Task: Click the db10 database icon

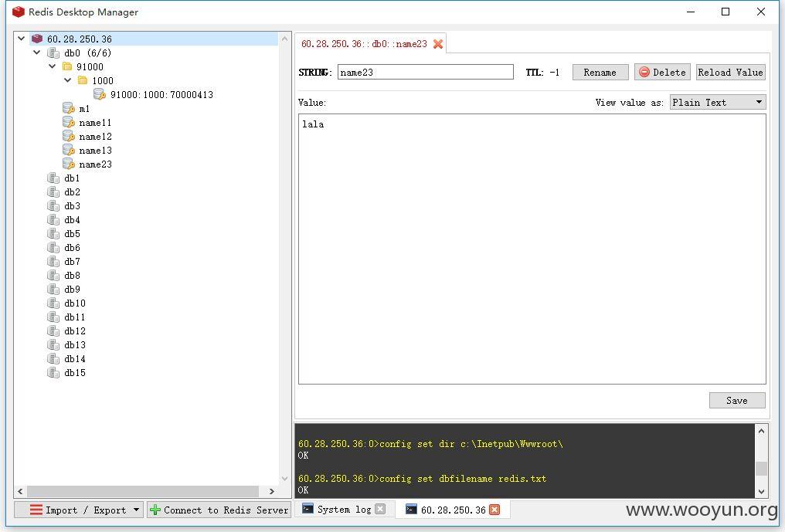Action: 53,303
